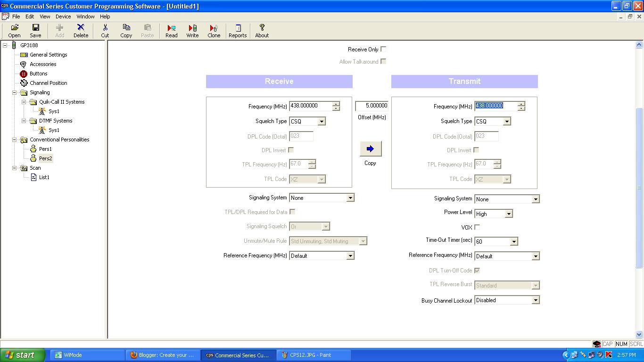644x362 pixels.
Task: Select List1 scan list
Action: [x=44, y=177]
